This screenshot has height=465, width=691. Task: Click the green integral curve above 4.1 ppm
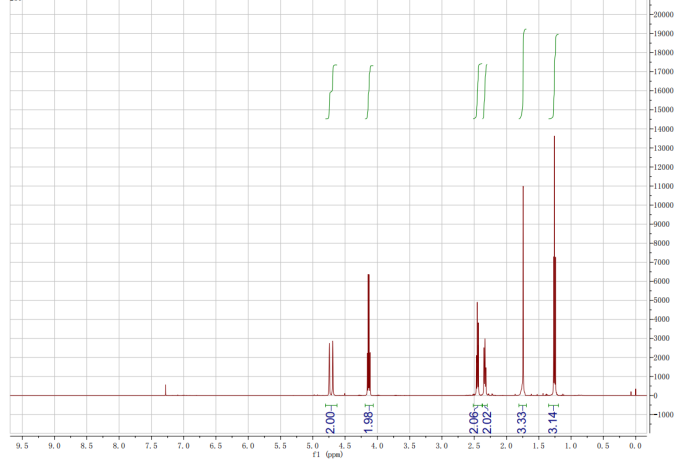[x=370, y=90]
